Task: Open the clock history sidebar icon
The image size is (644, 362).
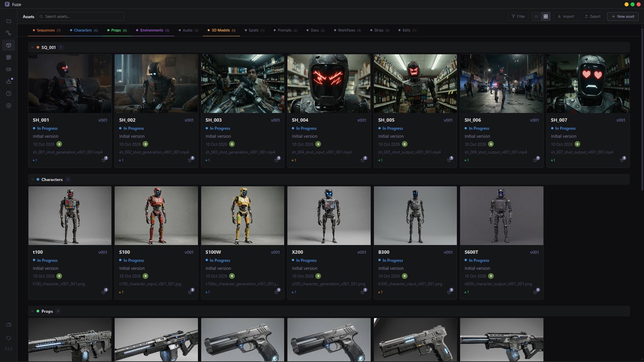Action: 8,93
